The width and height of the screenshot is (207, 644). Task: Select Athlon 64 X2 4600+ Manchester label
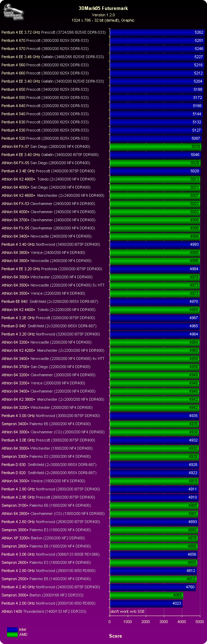(x=53, y=195)
